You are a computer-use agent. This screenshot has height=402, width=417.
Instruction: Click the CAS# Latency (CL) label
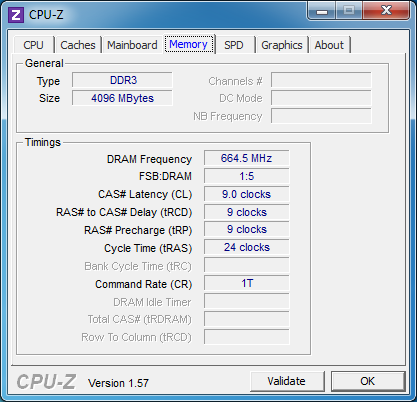[145, 194]
